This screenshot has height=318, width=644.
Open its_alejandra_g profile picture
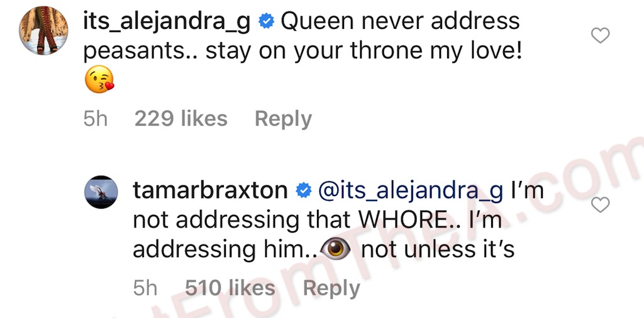(44, 31)
